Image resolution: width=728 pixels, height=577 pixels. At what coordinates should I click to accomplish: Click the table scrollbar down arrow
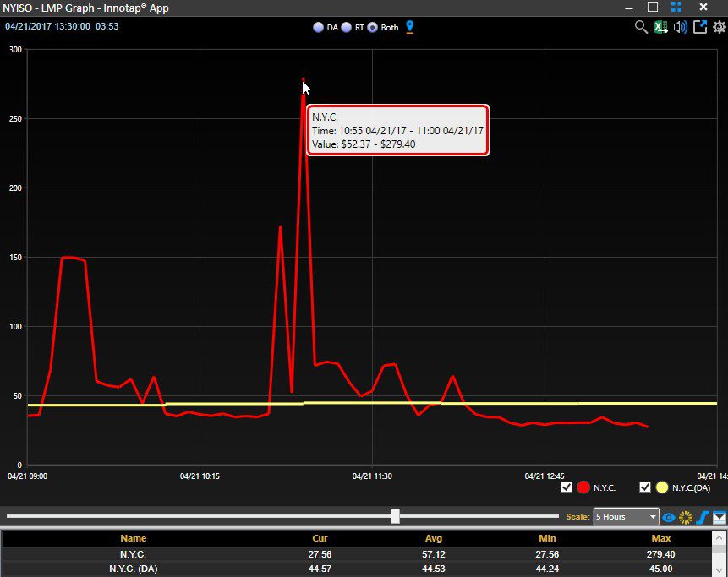720,571
